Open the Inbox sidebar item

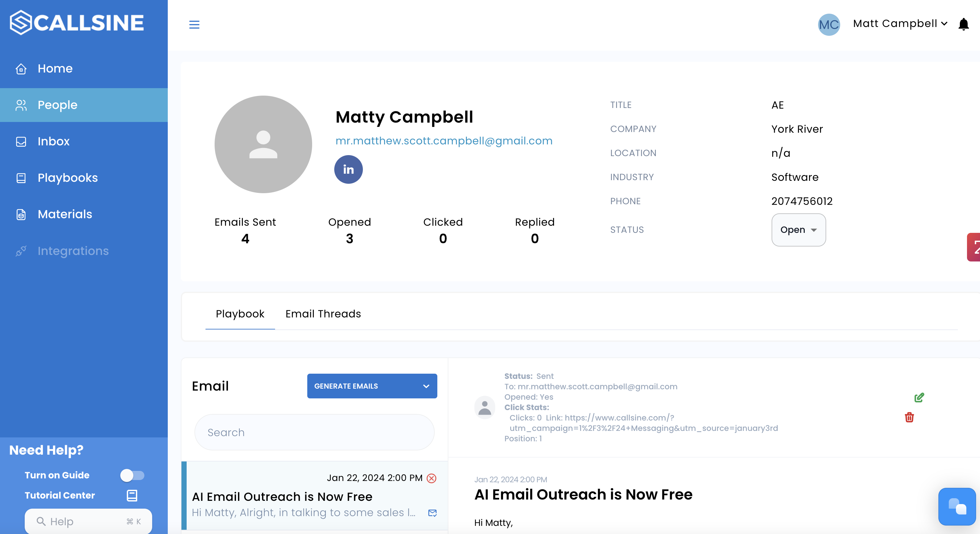click(53, 141)
